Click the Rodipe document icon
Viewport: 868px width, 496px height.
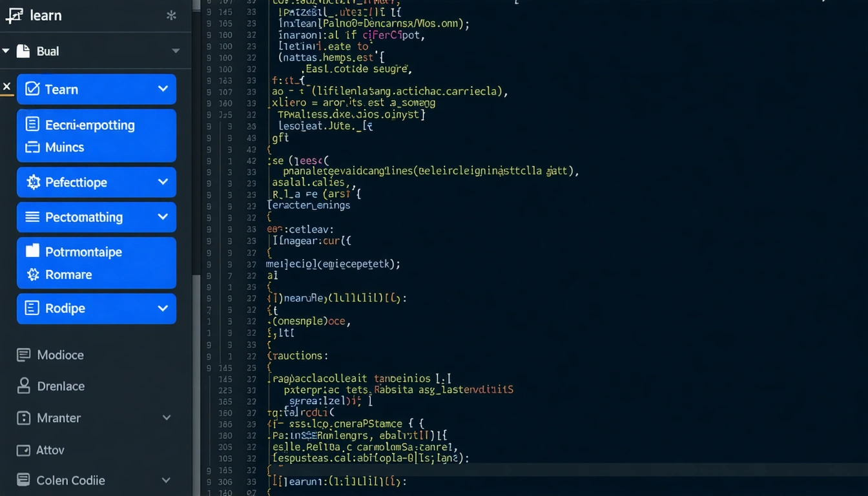click(x=32, y=308)
